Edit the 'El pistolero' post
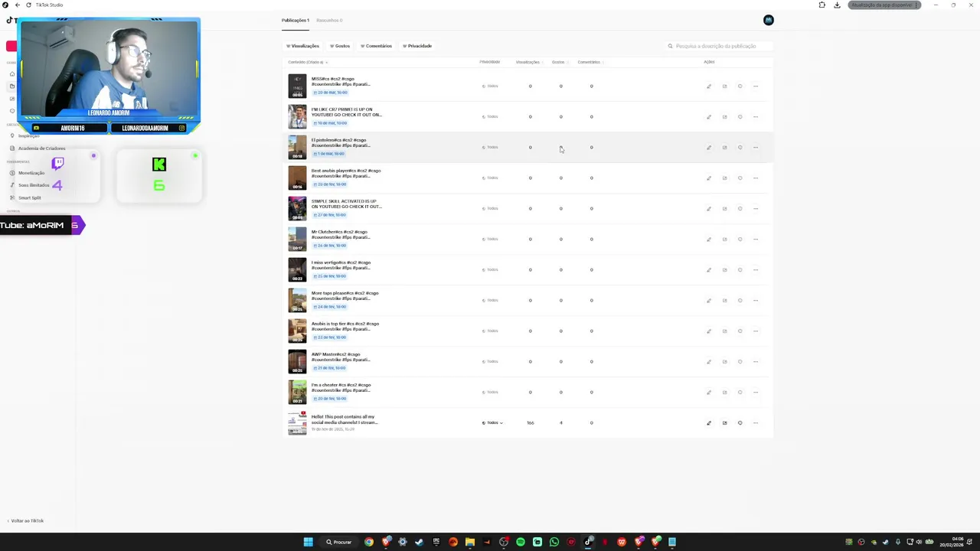This screenshot has width=980, height=551. (709, 148)
